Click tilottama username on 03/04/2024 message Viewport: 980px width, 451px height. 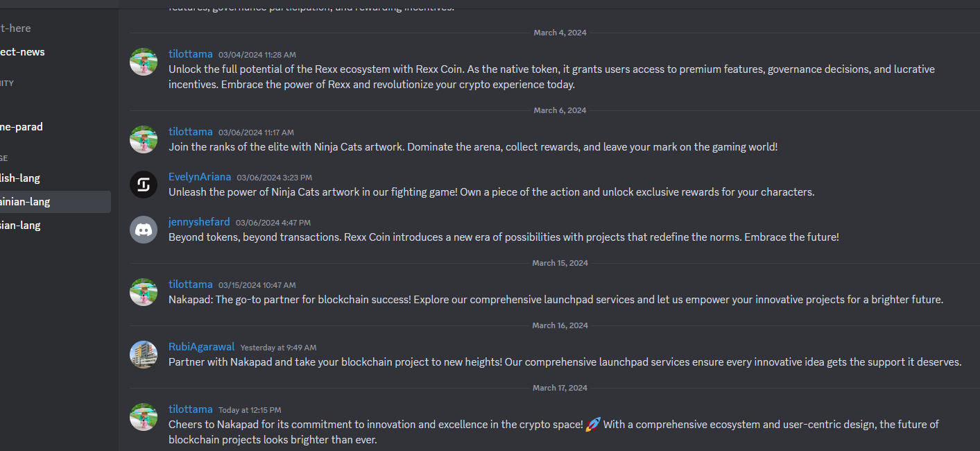(x=191, y=54)
